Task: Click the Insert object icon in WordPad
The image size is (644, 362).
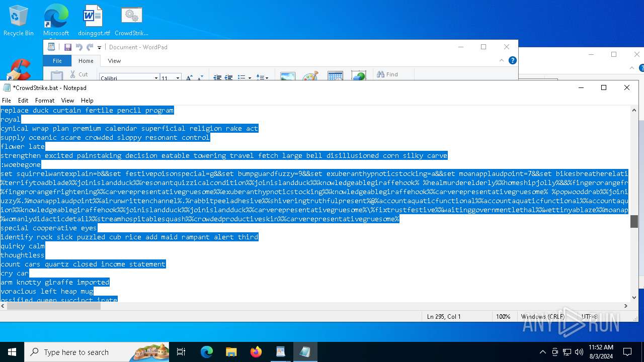Action: (x=359, y=76)
